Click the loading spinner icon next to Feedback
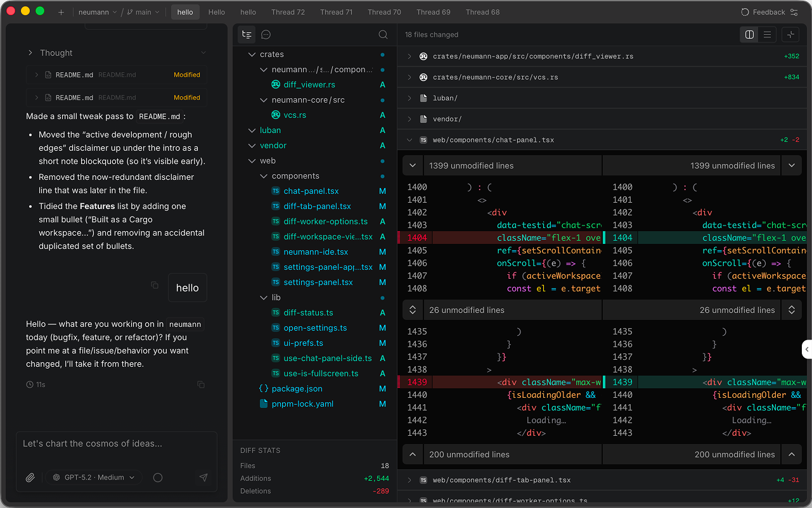 click(745, 12)
